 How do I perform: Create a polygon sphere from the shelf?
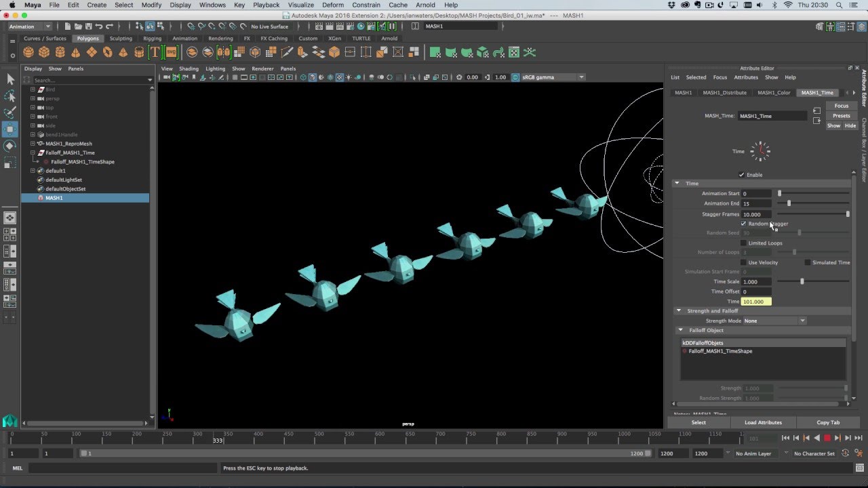[x=28, y=52]
